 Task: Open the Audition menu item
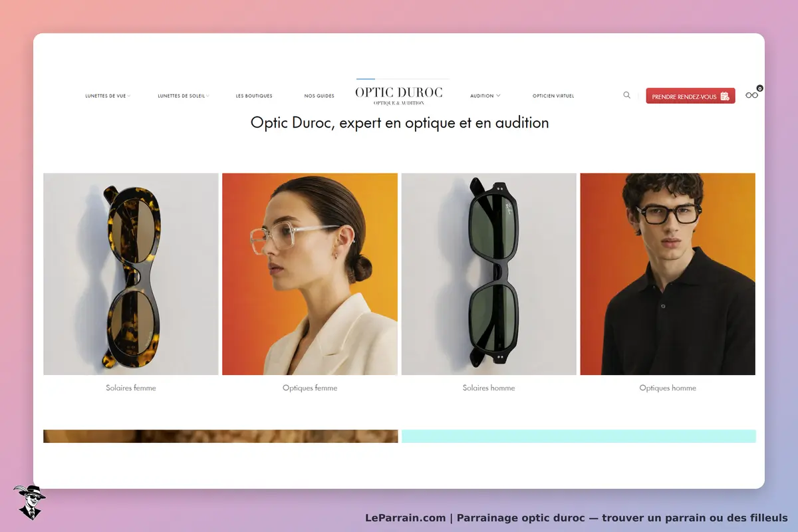[482, 96]
